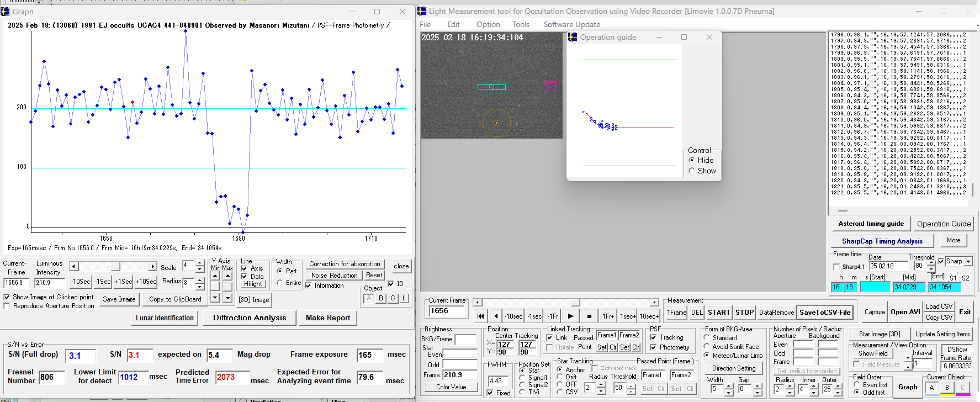Select the Show radio button in Control
The width and height of the screenshot is (980, 402).
pos(692,171)
